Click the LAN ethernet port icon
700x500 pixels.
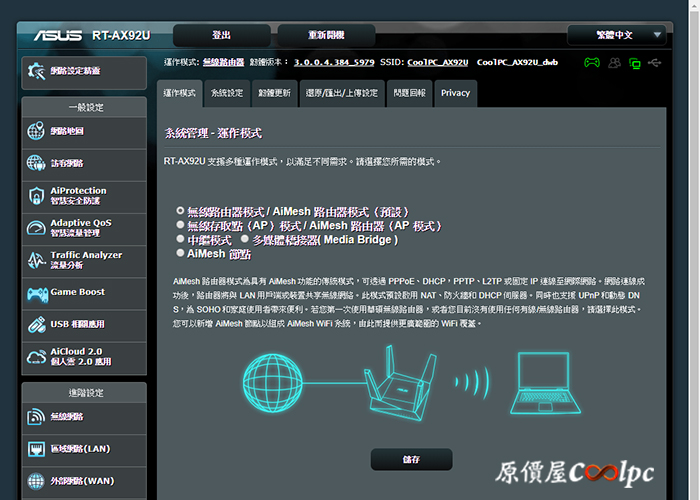click(x=36, y=449)
